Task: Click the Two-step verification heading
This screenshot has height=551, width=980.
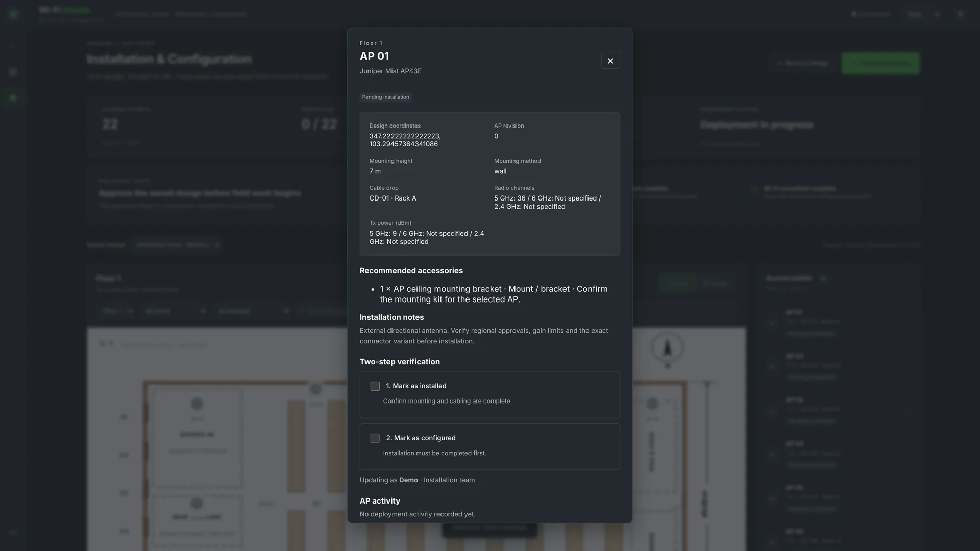Action: pos(400,362)
